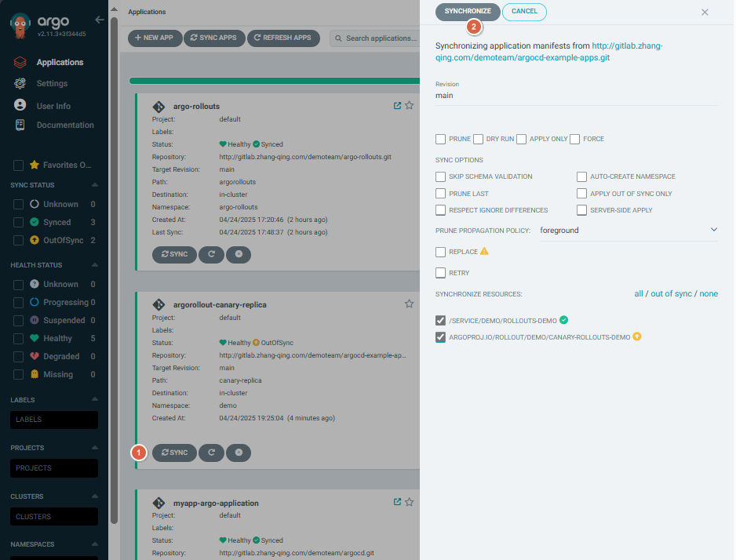736x560 pixels.
Task: Delete argorollout-canary-replica with the circle-x button
Action: 239,453
